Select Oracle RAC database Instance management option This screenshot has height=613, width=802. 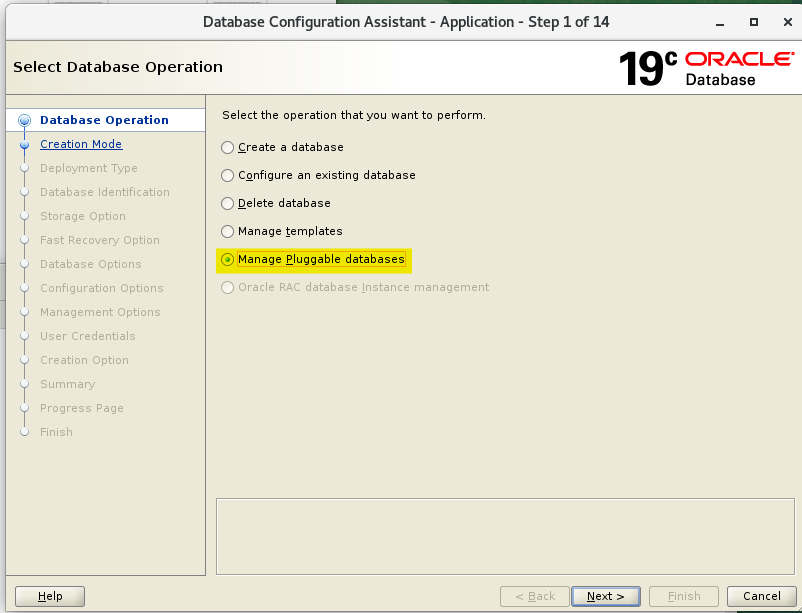355,288
